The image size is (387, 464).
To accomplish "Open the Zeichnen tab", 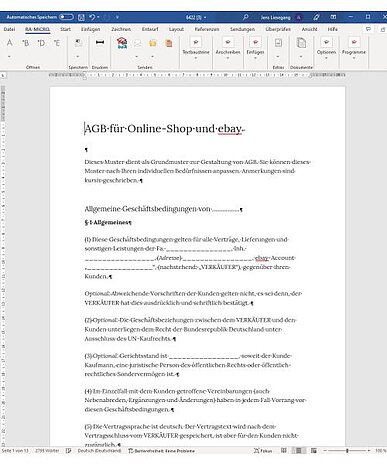I will pos(121,29).
